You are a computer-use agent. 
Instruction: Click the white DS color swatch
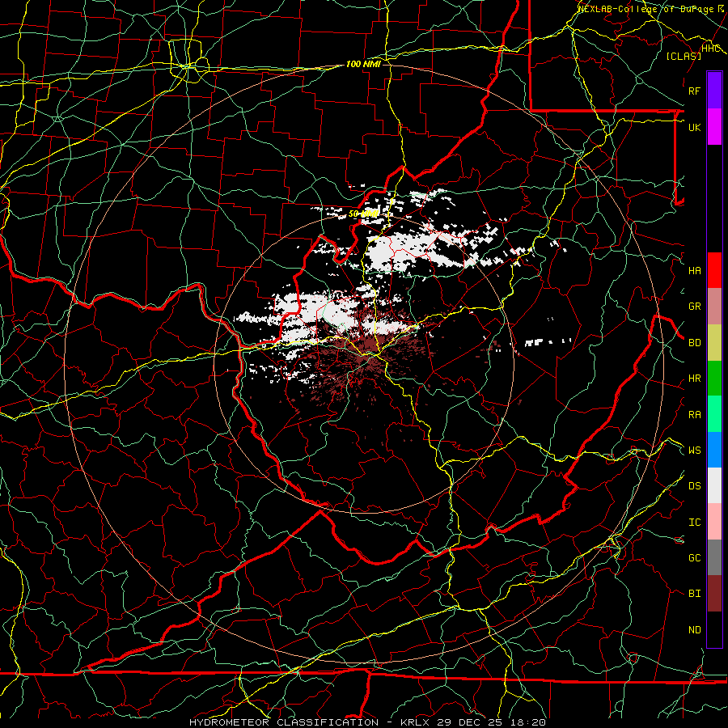pos(714,485)
